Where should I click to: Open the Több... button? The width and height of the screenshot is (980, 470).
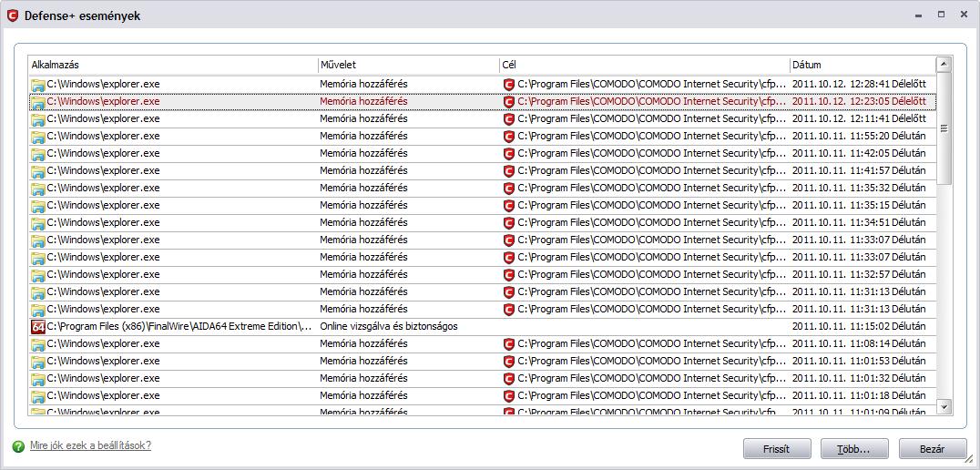click(x=854, y=449)
